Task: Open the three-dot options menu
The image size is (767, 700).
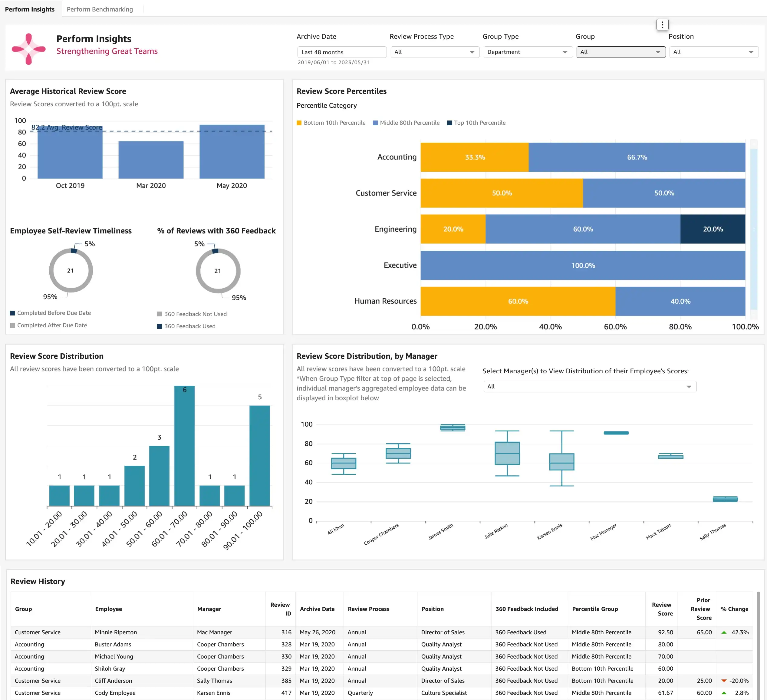Action: [x=662, y=24]
